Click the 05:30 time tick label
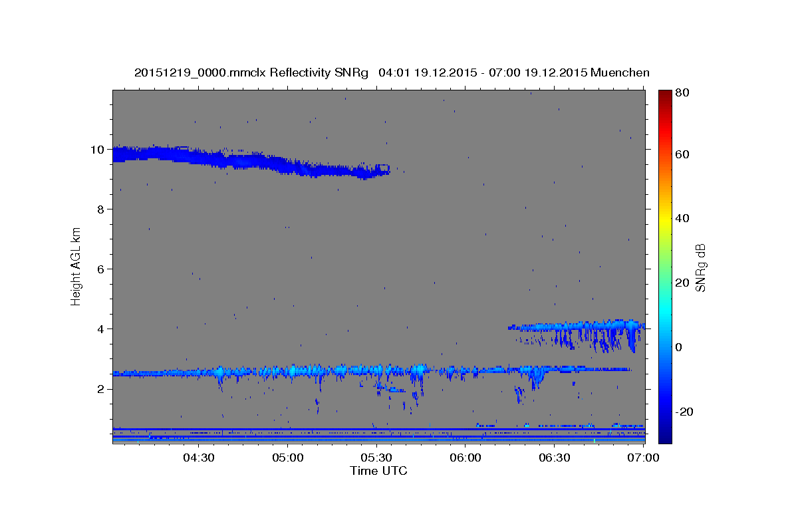798x532 pixels. click(376, 458)
